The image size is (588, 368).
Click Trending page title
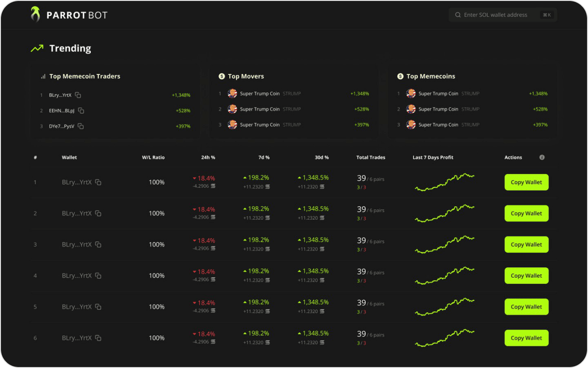point(70,48)
